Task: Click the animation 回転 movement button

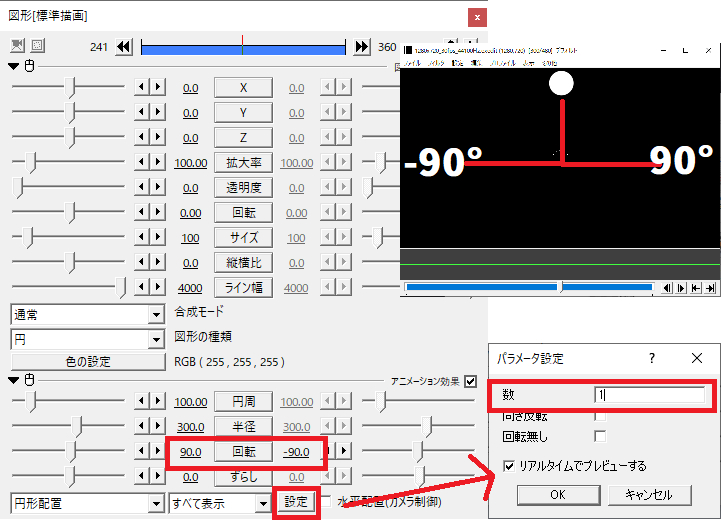Action: pyautogui.click(x=243, y=451)
